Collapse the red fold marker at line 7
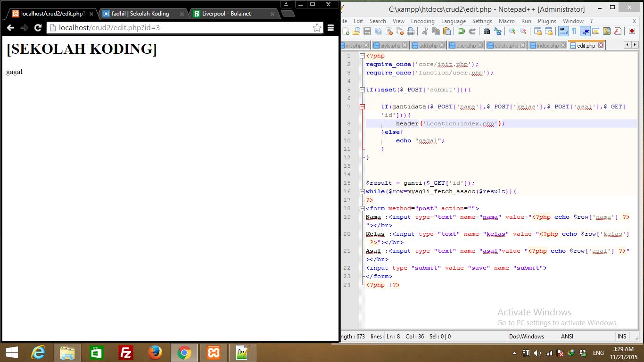This screenshot has width=644, height=362. tap(362, 107)
